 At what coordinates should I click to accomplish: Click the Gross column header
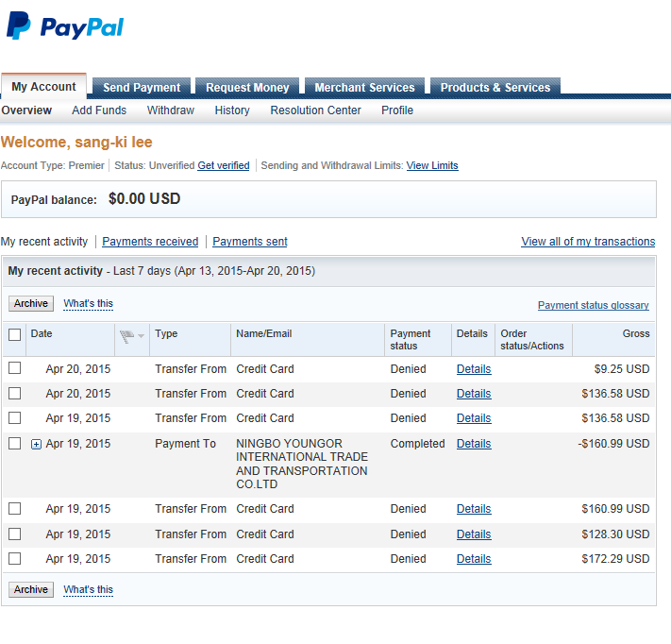point(636,333)
